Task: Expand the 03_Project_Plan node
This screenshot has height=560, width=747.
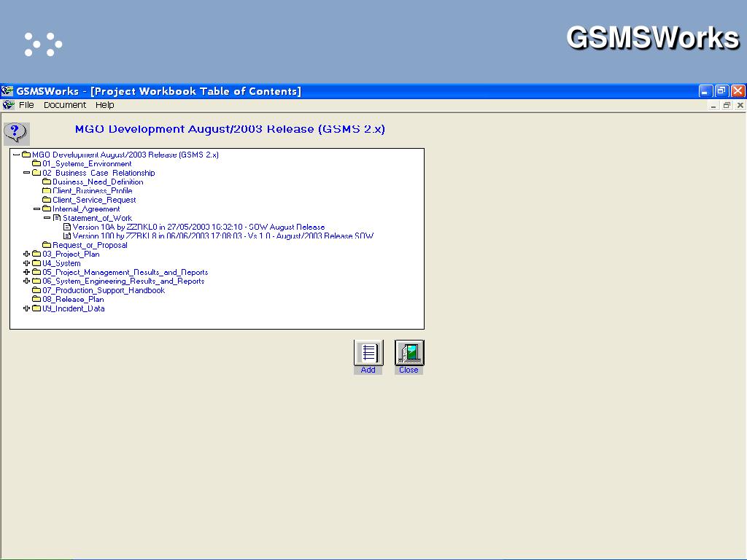Action: point(27,254)
